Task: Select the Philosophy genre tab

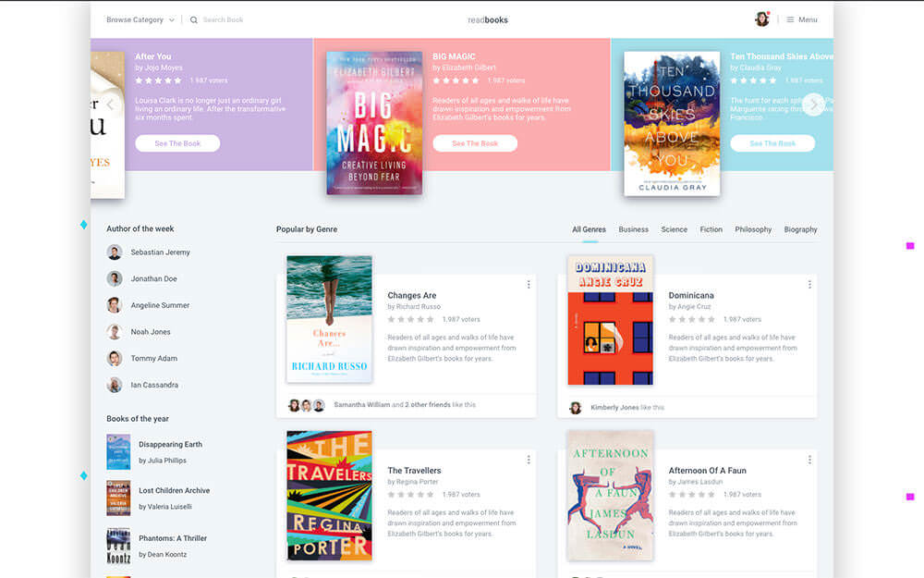Action: (753, 229)
